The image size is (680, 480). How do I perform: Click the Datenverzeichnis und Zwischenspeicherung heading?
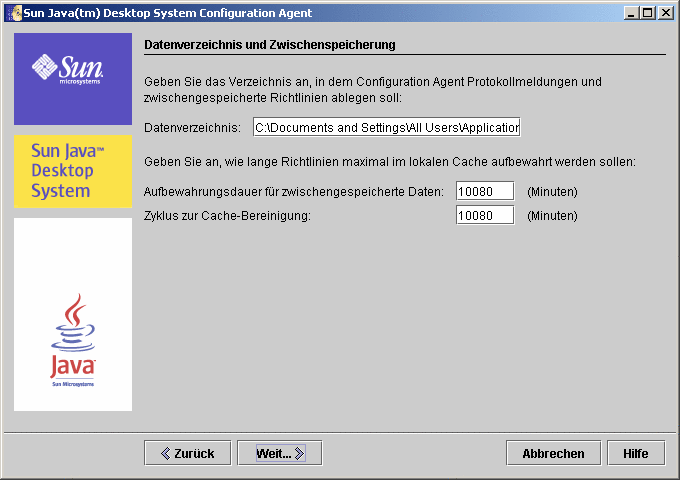pyautogui.click(x=270, y=45)
